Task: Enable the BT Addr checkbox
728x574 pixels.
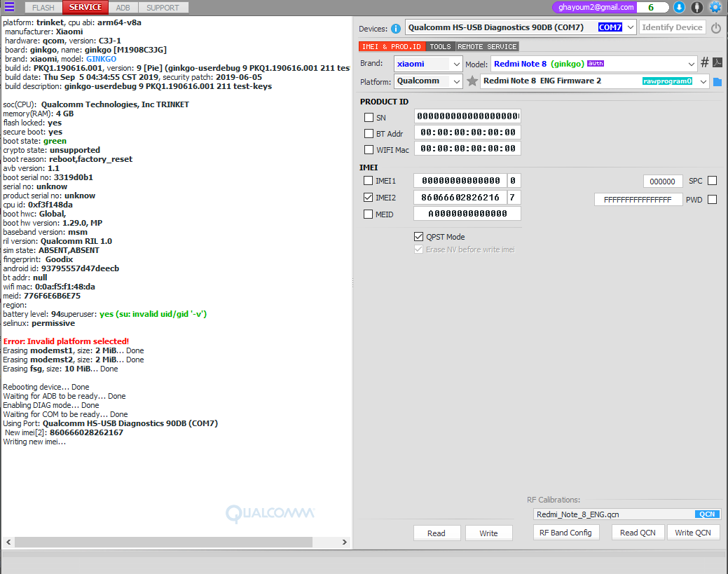Action: 369,134
